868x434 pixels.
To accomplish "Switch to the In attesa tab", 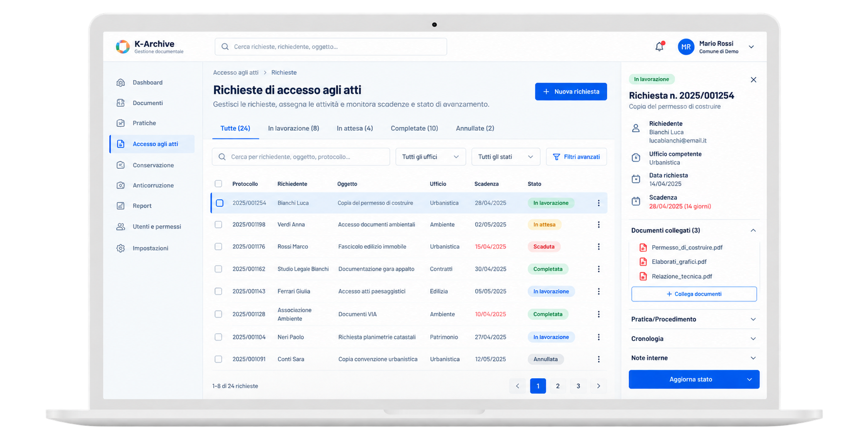I will tap(355, 128).
